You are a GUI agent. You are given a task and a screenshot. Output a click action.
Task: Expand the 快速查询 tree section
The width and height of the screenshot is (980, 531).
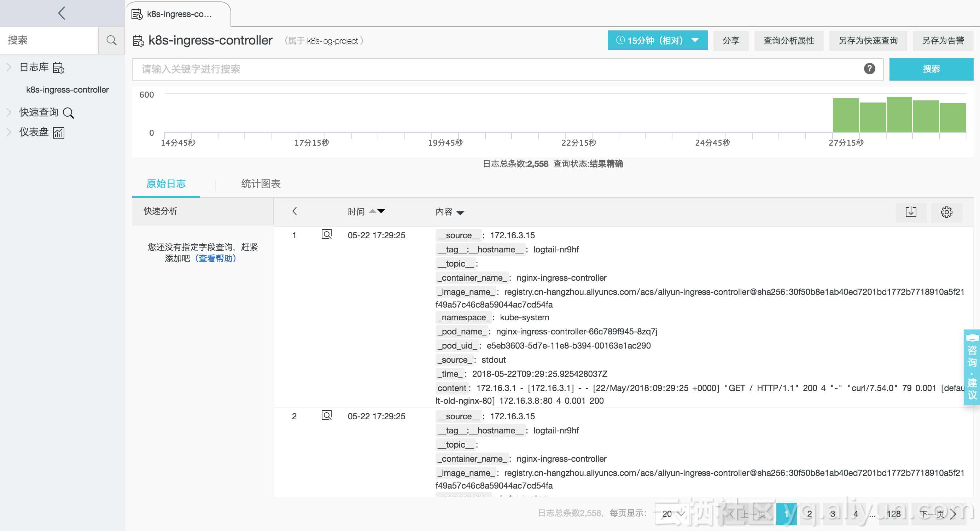coord(9,112)
